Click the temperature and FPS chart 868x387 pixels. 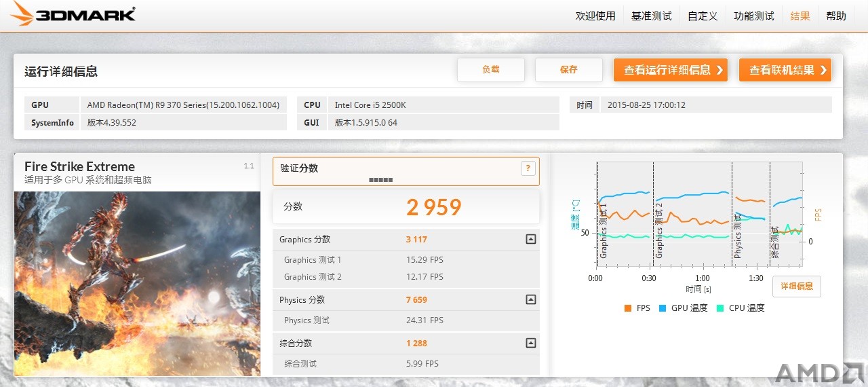tap(699, 215)
